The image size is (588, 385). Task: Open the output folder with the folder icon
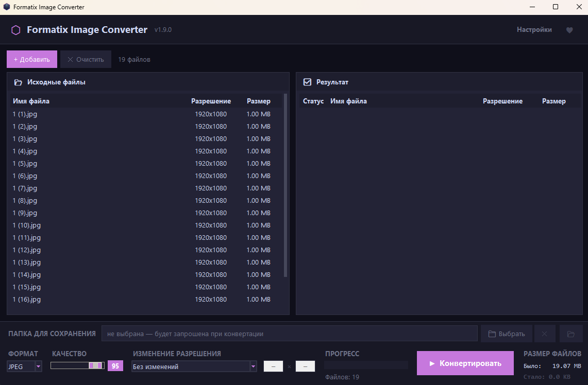[x=571, y=334]
